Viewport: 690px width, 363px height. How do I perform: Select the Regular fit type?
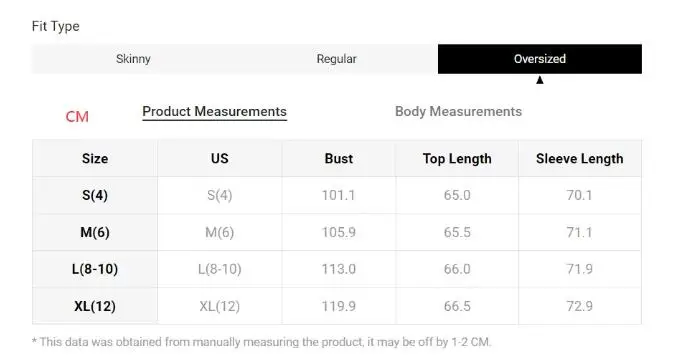point(336,59)
